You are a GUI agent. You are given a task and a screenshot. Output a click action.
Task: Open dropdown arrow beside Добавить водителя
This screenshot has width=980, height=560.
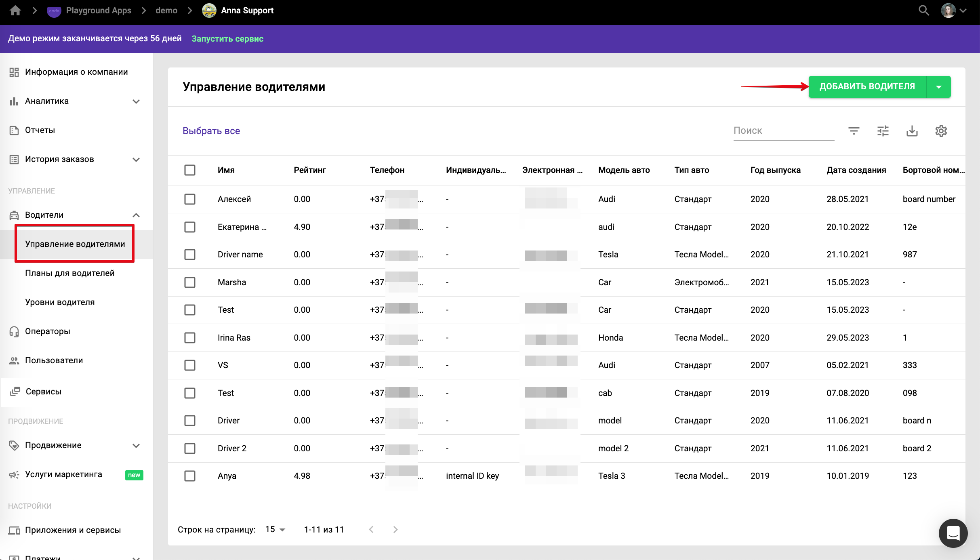point(939,87)
